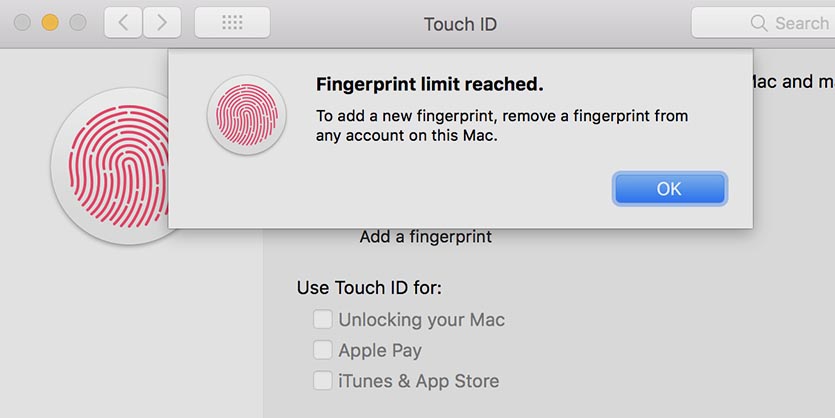Click the back navigation arrow
Image resolution: width=835 pixels, height=418 pixels.
pos(123,22)
